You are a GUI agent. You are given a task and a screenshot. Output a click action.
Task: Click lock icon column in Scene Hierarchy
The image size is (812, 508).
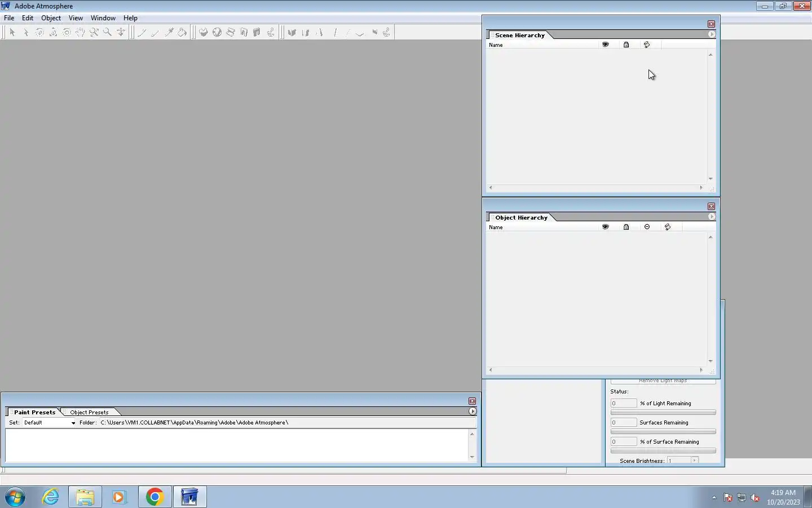(x=626, y=45)
